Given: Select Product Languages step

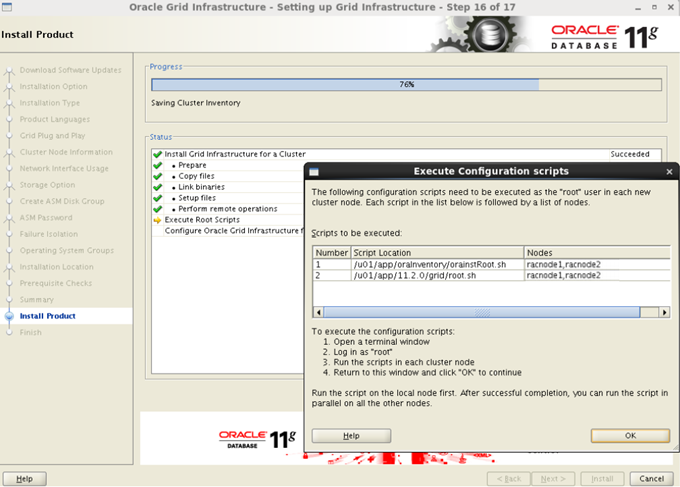Looking at the screenshot, I should click(55, 119).
